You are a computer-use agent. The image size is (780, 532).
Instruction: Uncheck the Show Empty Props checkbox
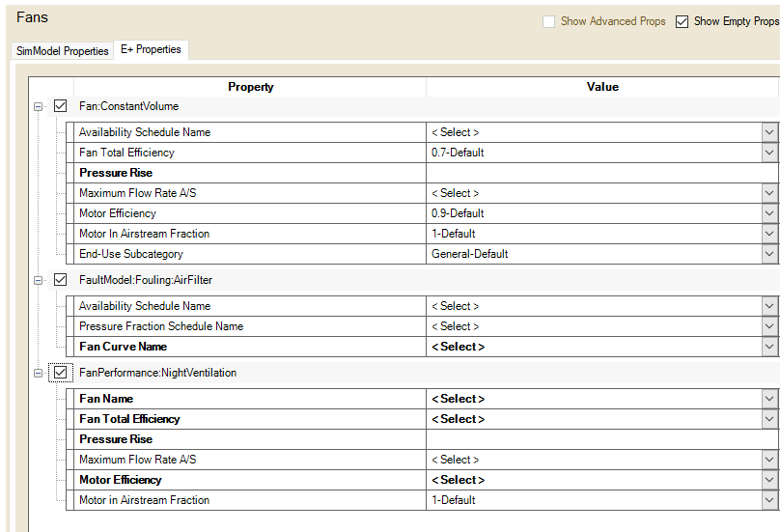click(x=682, y=21)
